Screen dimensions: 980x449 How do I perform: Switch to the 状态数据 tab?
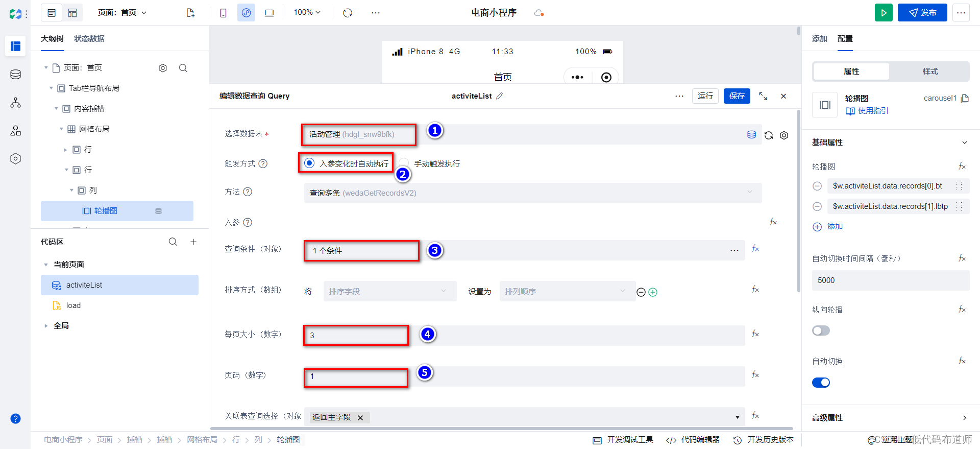[x=89, y=39]
